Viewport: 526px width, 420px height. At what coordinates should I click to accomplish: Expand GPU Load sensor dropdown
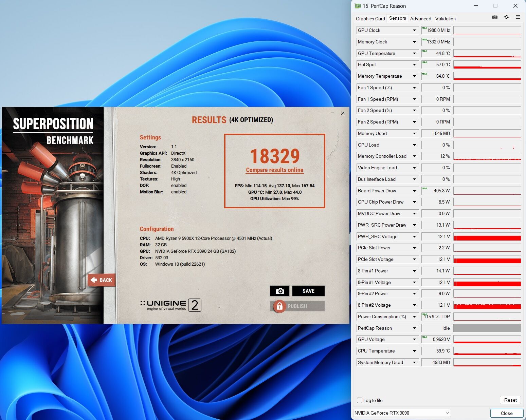[x=414, y=145]
